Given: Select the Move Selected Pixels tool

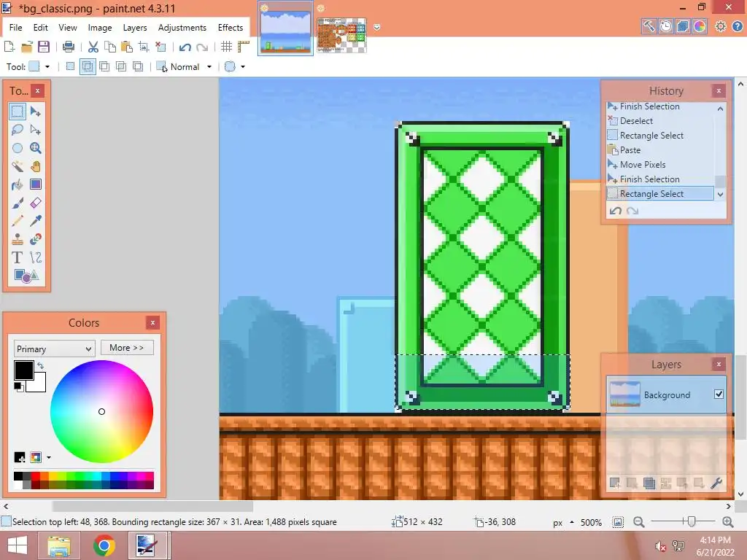Looking at the screenshot, I should coord(35,112).
